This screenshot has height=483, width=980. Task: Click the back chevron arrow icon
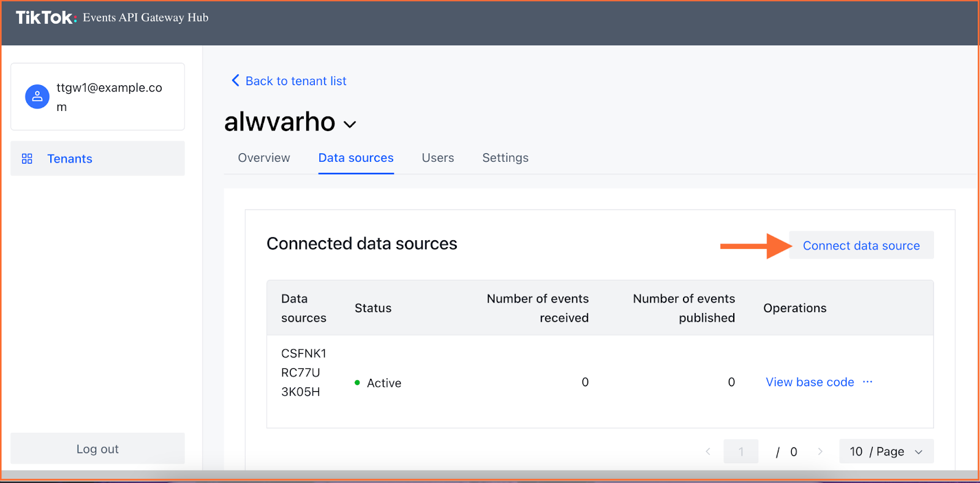[235, 80]
